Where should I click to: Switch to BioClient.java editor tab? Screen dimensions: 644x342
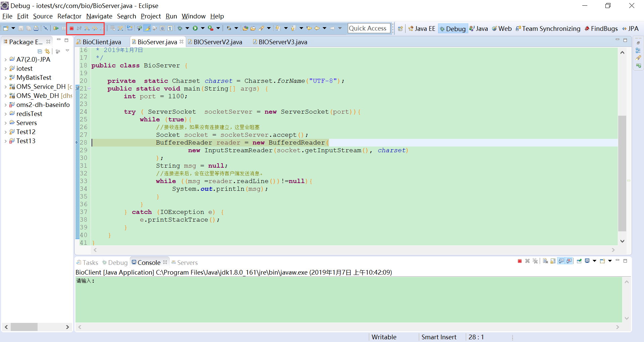pos(102,42)
